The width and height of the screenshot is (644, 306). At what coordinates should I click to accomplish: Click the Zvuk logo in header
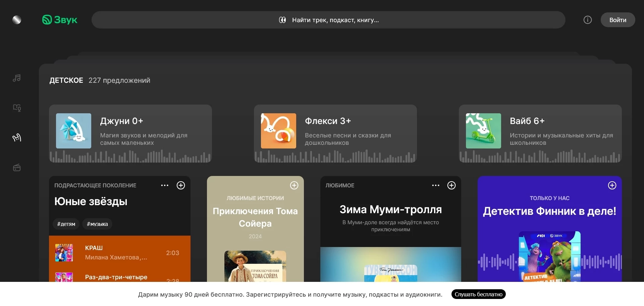pos(60,20)
